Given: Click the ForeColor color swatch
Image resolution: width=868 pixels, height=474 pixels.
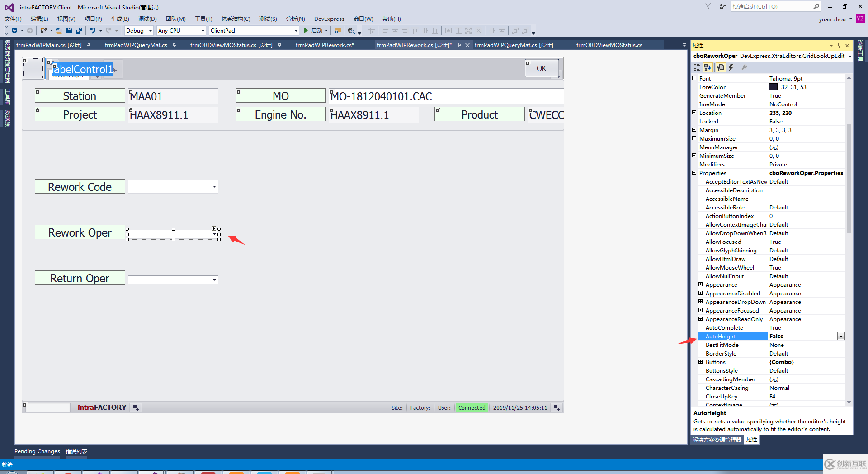Looking at the screenshot, I should coord(773,87).
